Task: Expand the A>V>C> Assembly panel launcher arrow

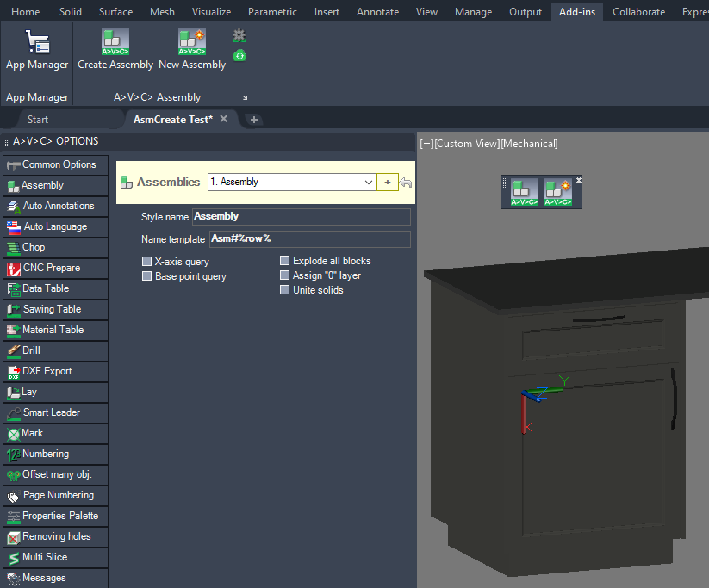Action: [245, 98]
